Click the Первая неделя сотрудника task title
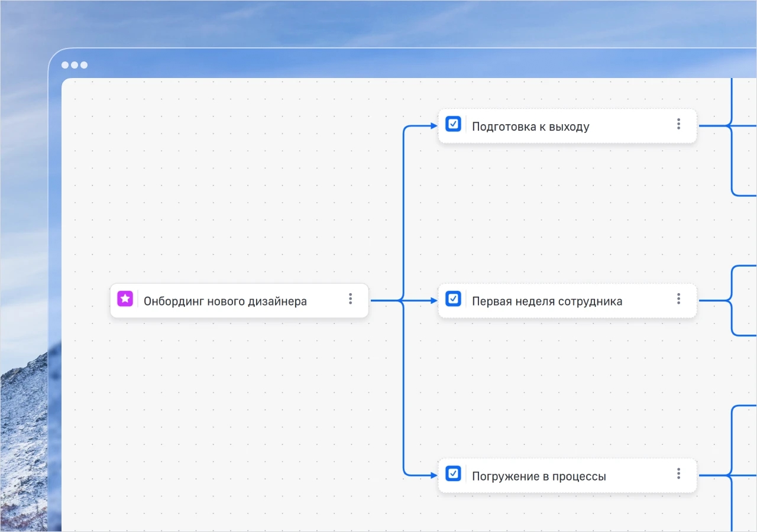The height and width of the screenshot is (532, 757). click(x=547, y=301)
